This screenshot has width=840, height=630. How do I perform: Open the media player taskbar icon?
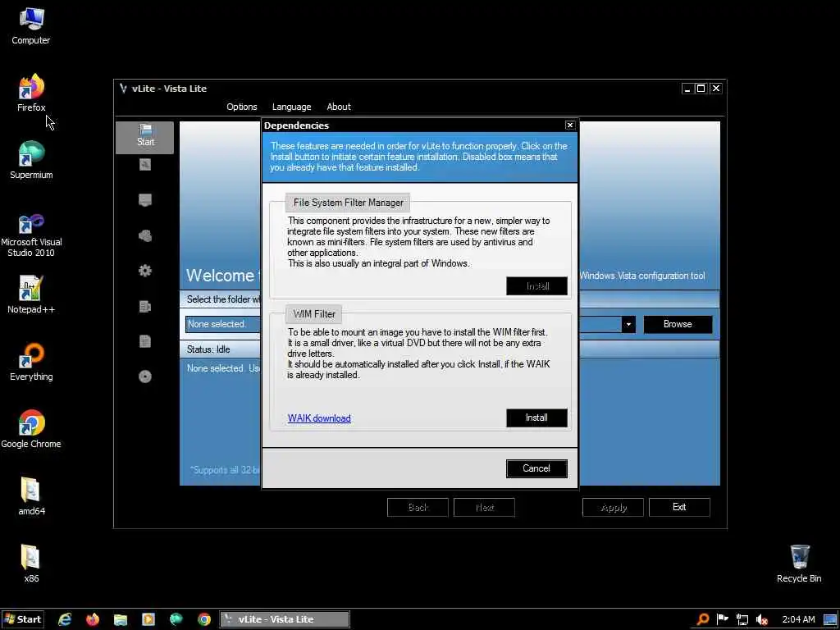pos(148,619)
